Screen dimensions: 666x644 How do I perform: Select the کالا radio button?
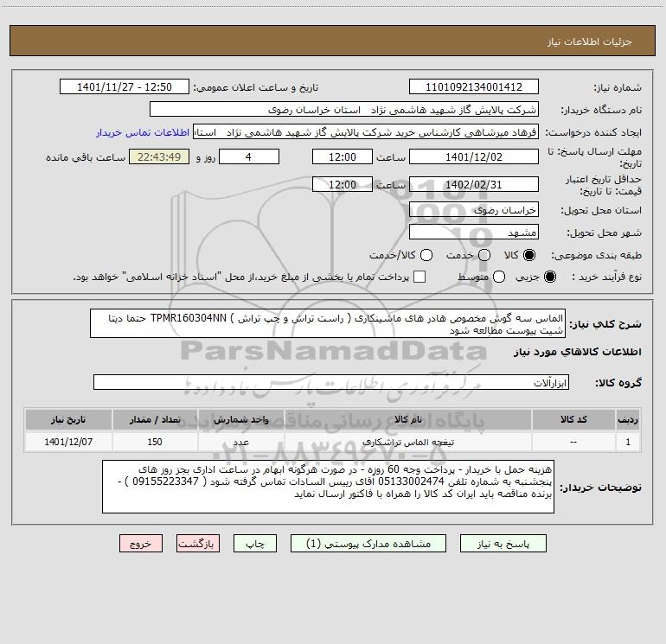[529, 255]
